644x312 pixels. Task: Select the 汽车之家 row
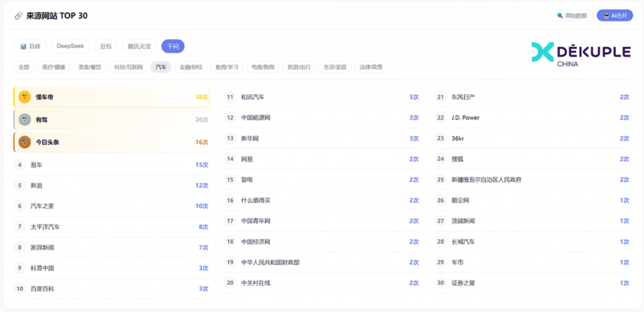pos(111,206)
